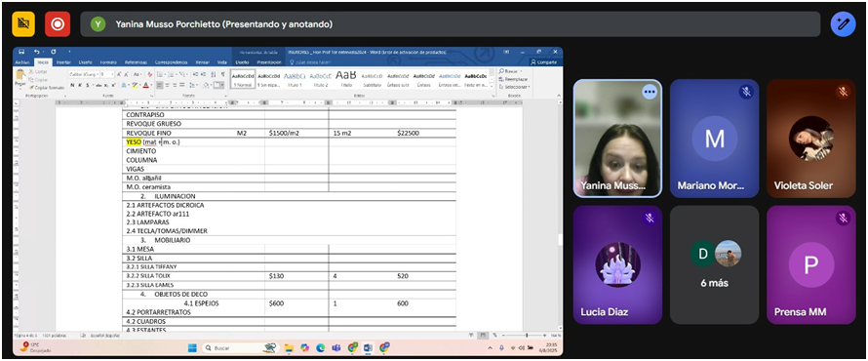868x361 pixels.
Task: Click the Buscar find button in ribbon
Action: tap(510, 71)
